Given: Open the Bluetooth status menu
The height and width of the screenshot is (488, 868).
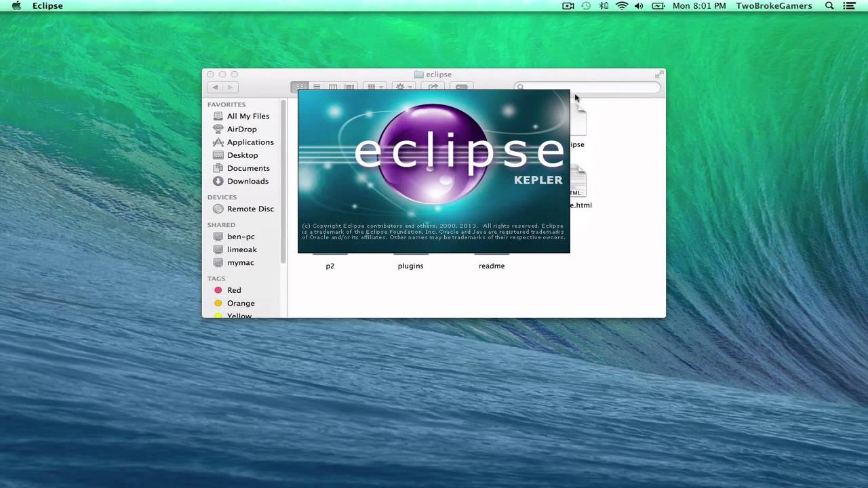Looking at the screenshot, I should 604,6.
